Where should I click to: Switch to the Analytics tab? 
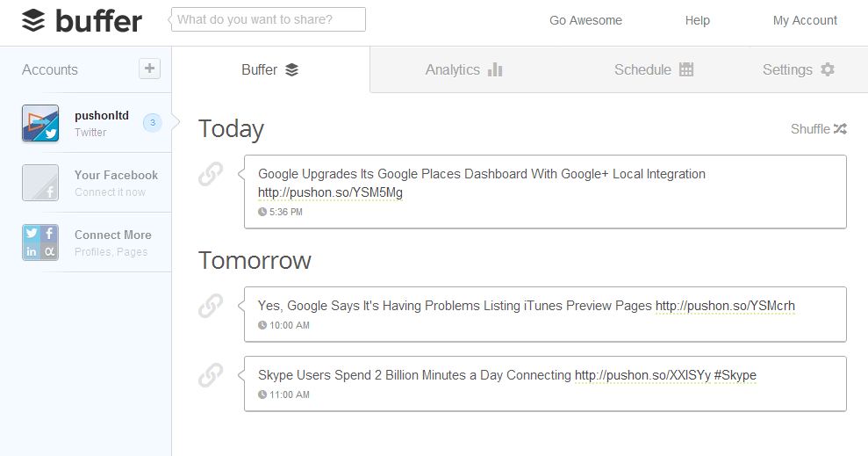coord(463,69)
